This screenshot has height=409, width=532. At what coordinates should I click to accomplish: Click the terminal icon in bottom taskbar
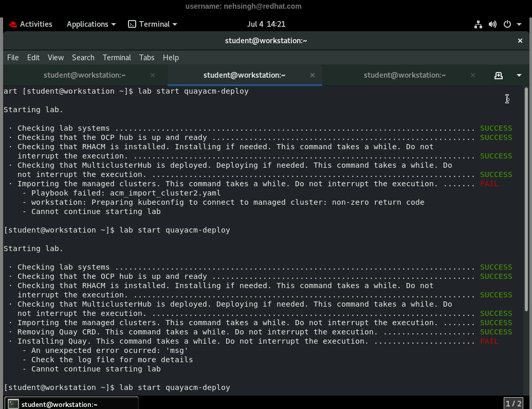(13, 404)
